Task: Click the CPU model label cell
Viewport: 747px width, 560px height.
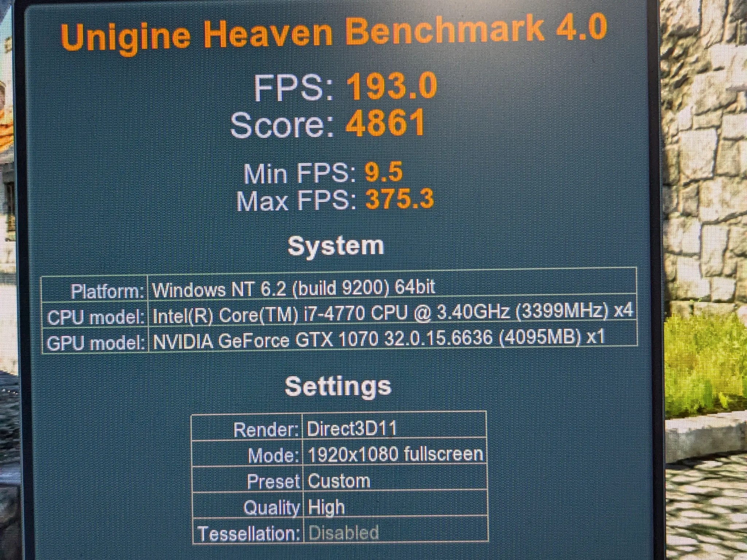Action: coord(95,316)
